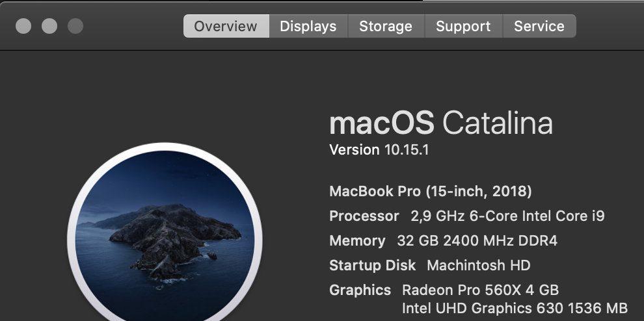Click the disabled zoom window button

pyautogui.click(x=75, y=26)
